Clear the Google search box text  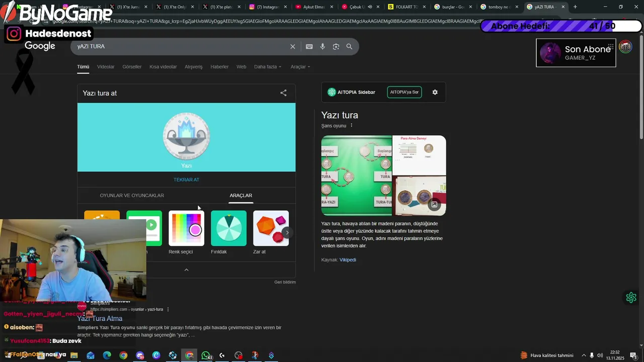[x=292, y=46]
